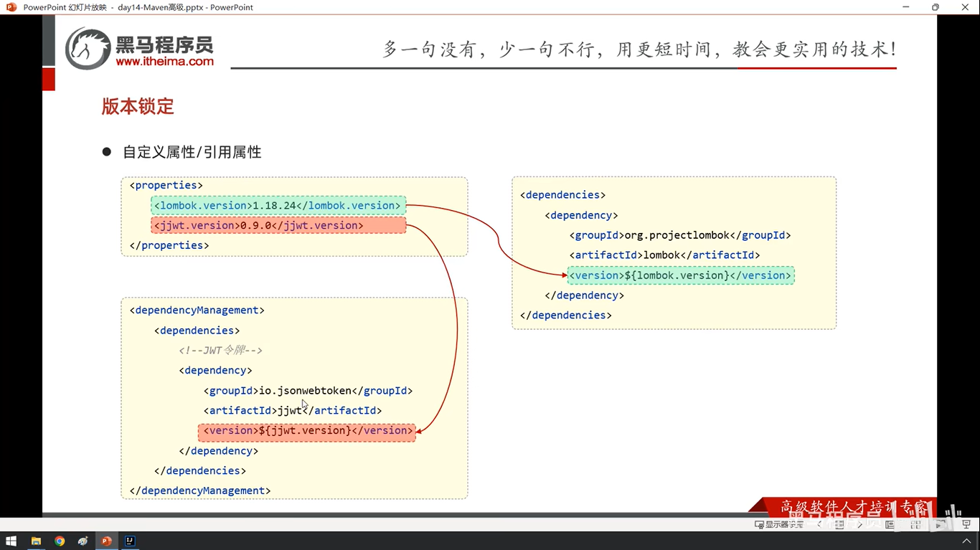
Task: Click the 高级软件人才培训专家 red banner text
Action: tap(854, 507)
